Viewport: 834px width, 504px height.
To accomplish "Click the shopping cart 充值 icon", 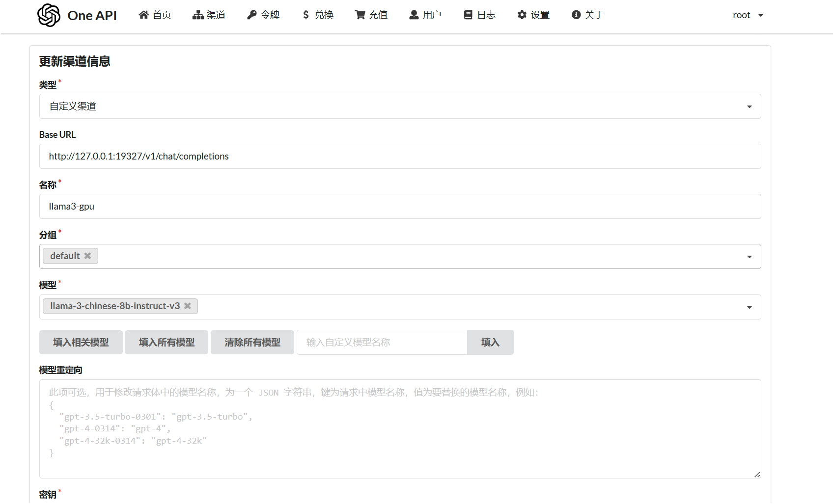I will pos(360,15).
